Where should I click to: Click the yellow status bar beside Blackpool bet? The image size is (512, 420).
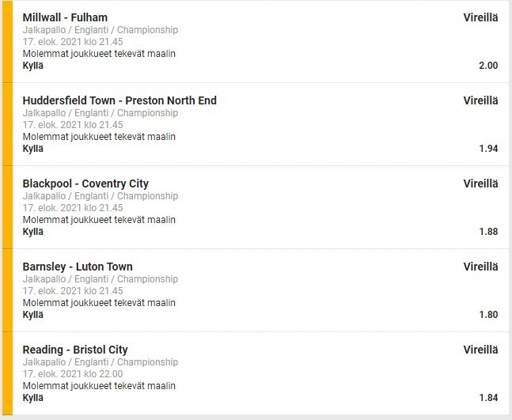click(x=7, y=207)
